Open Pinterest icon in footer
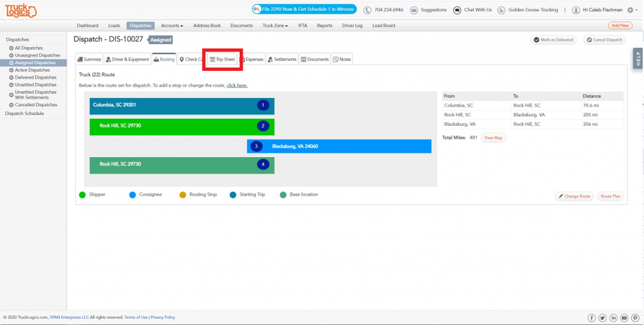The image size is (644, 325). (x=635, y=318)
